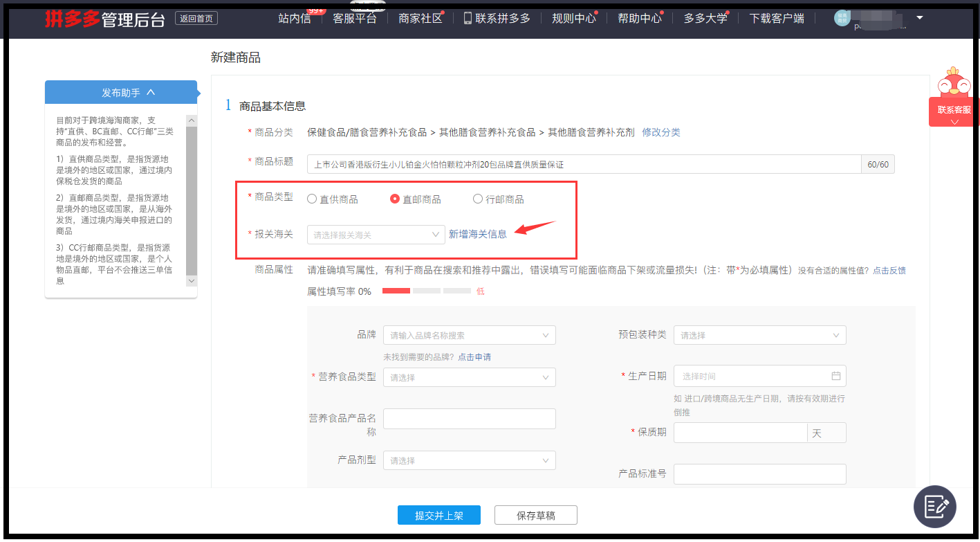Click the 点击申请 brand link

click(x=474, y=357)
